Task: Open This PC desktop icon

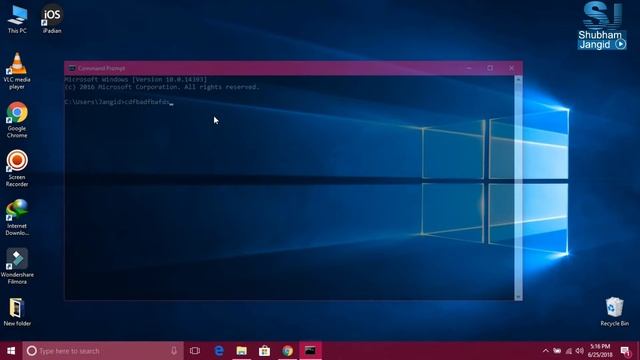Action: tap(17, 20)
